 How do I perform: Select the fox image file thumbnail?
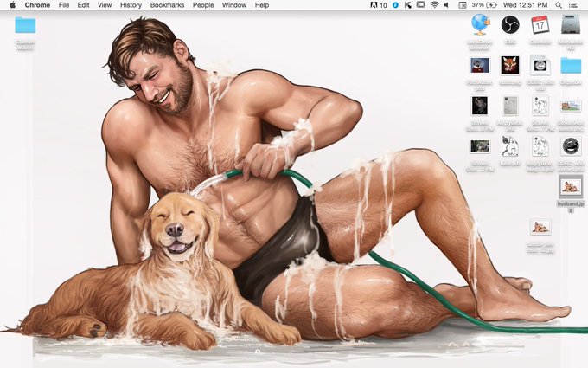[x=510, y=65]
